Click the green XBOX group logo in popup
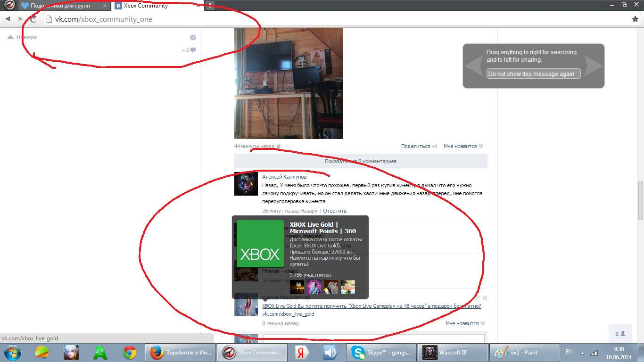The width and height of the screenshot is (644, 362). pyautogui.click(x=260, y=244)
